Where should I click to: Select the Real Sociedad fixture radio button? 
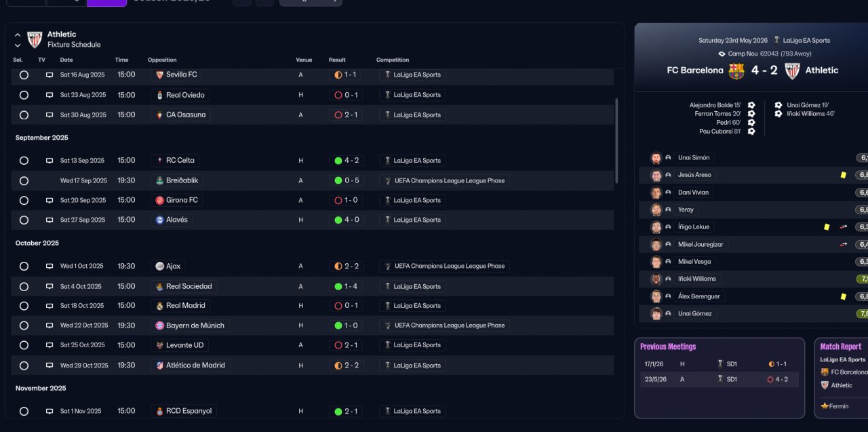point(24,287)
